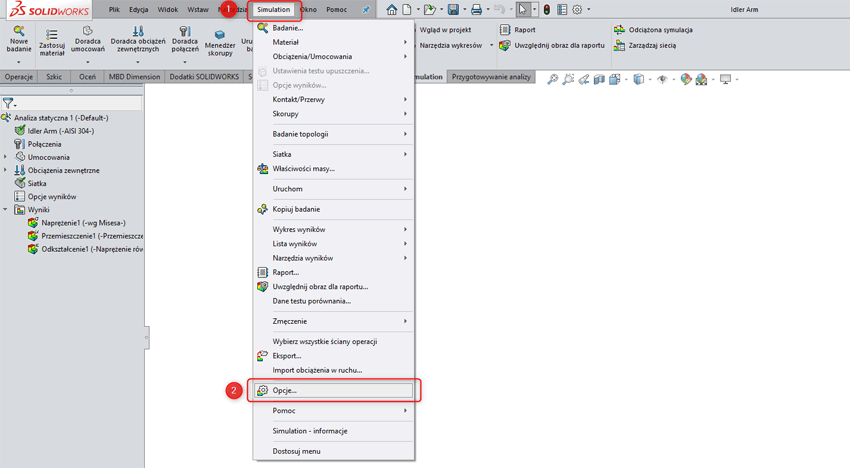Click the SOLIDWORKS logo

coord(49,9)
